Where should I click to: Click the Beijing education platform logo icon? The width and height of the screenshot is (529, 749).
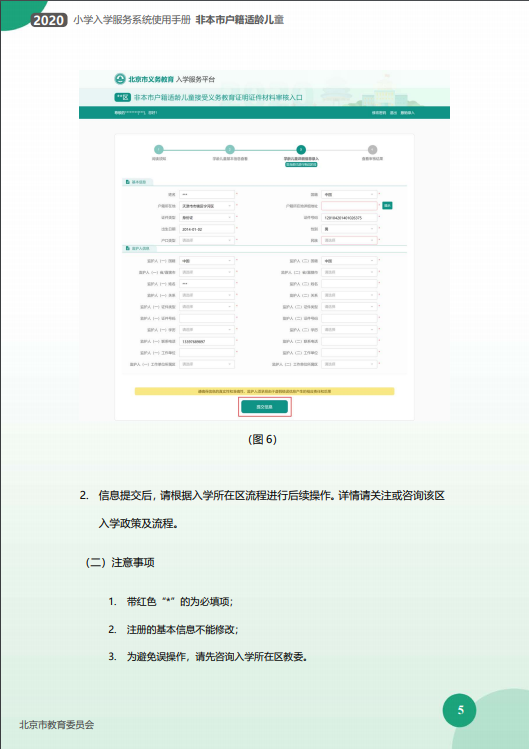(119, 79)
